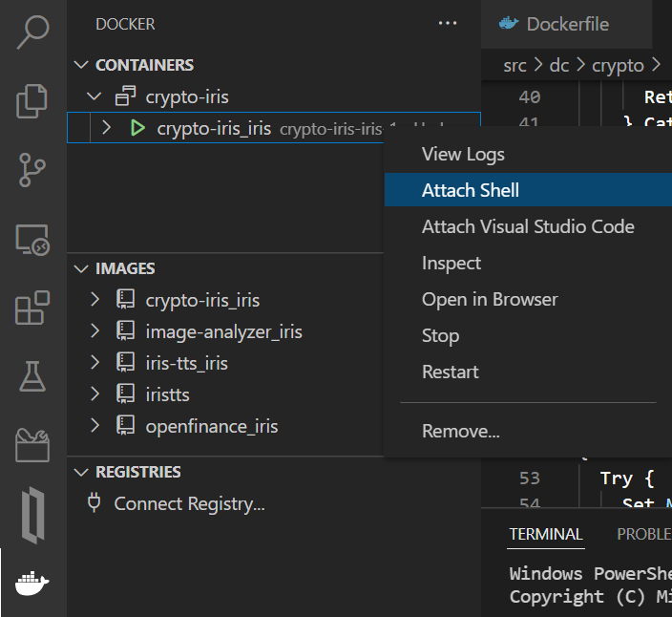Open the Explorer files icon
The width and height of the screenshot is (672, 617).
coord(32,100)
